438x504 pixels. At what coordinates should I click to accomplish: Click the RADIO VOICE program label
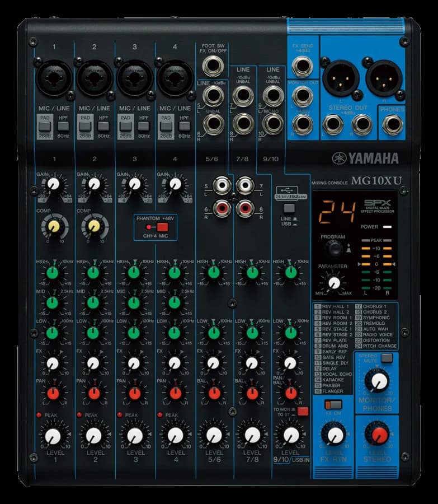point(378,335)
